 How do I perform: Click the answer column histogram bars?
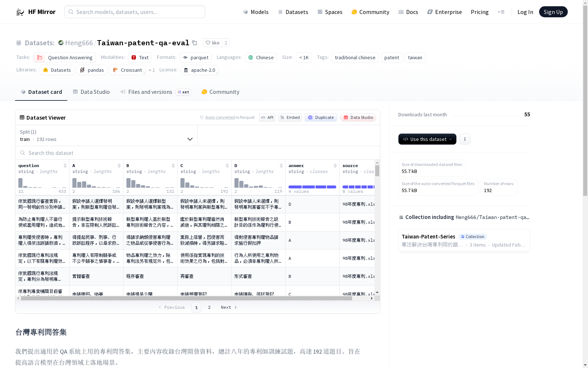(312, 187)
